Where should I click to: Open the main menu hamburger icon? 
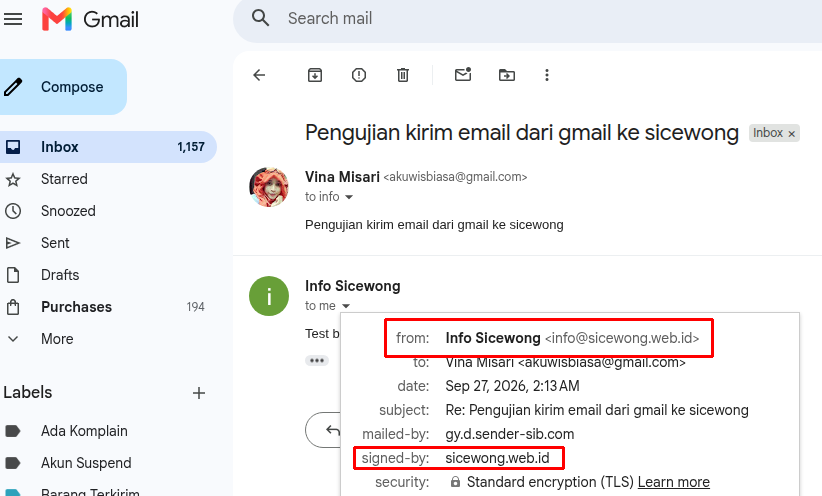13,19
